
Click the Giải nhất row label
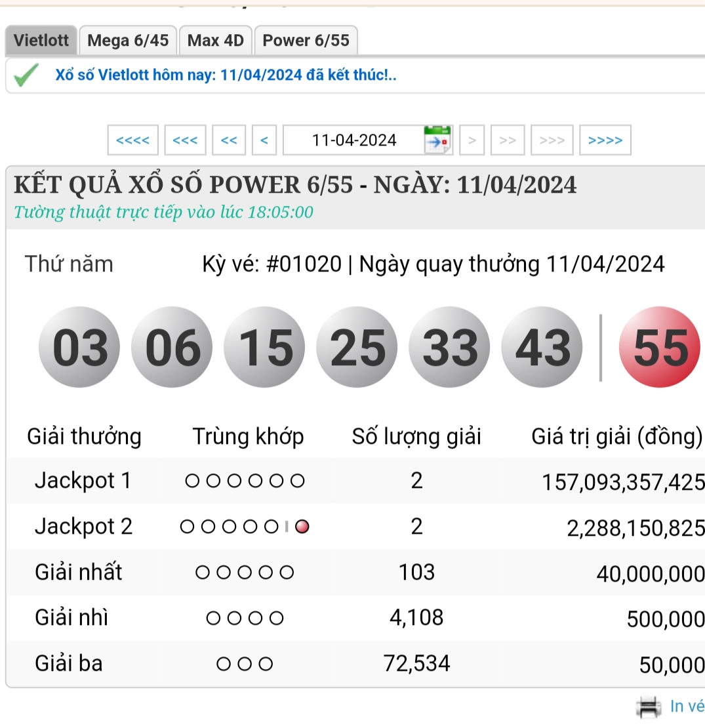pos(79,572)
